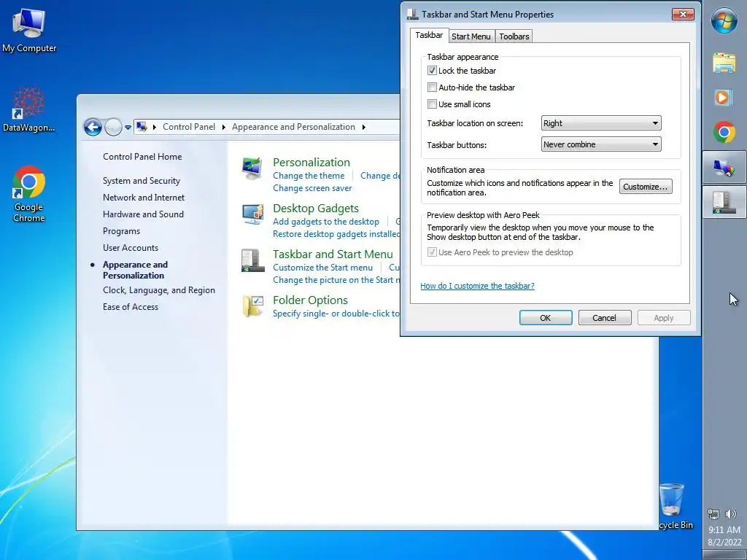The width and height of the screenshot is (747, 560).
Task: Select the Google Chrome desktop shortcut
Action: point(28,194)
